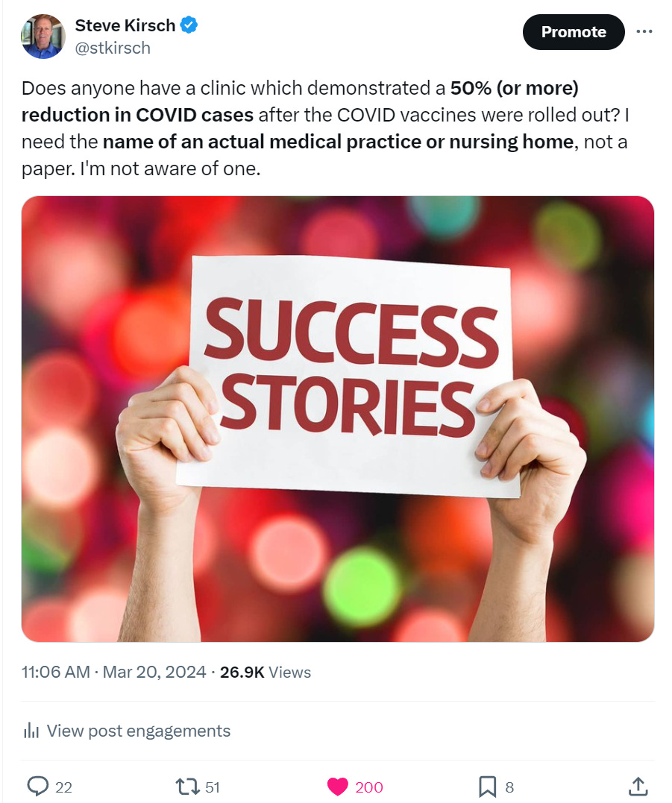This screenshot has height=803, width=672.
Task: Click the analytics bar chart icon
Action: 31,731
